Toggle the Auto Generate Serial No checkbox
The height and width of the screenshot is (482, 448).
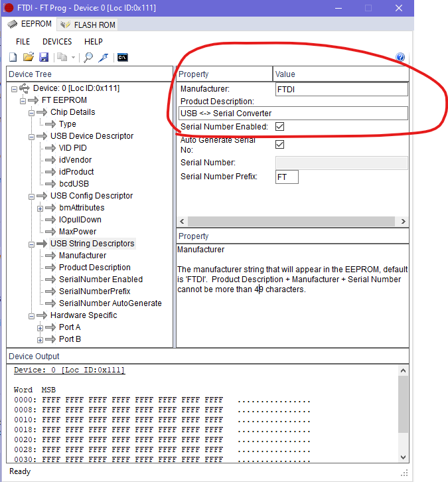click(279, 144)
